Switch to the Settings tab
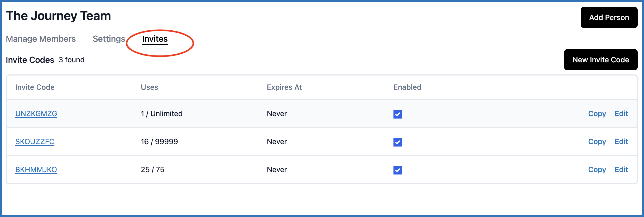The height and width of the screenshot is (217, 644). pos(109,39)
